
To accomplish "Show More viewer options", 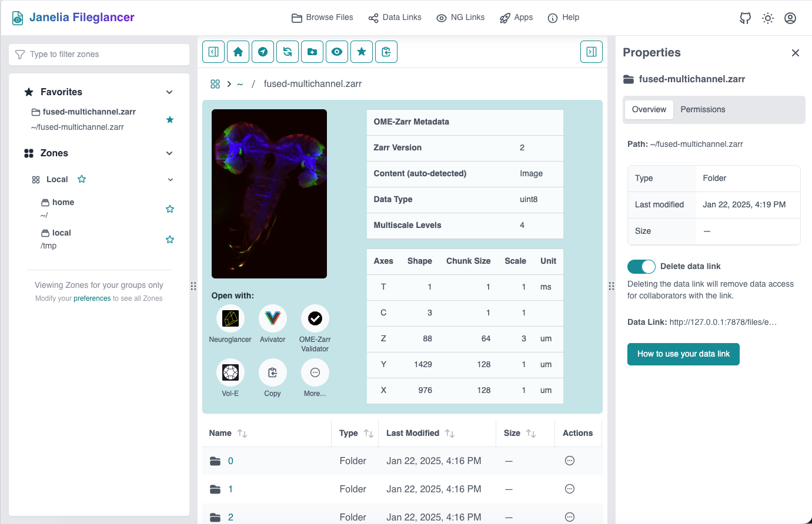I will point(315,372).
